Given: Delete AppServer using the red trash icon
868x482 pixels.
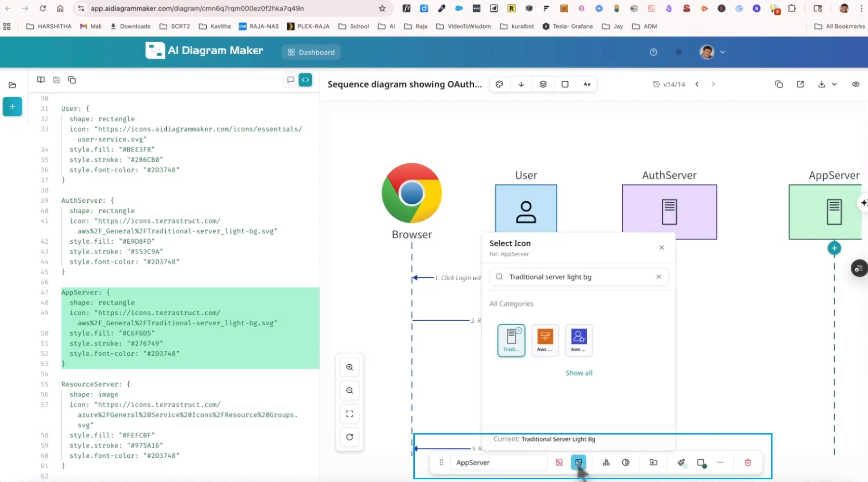Looking at the screenshot, I should coord(747,462).
